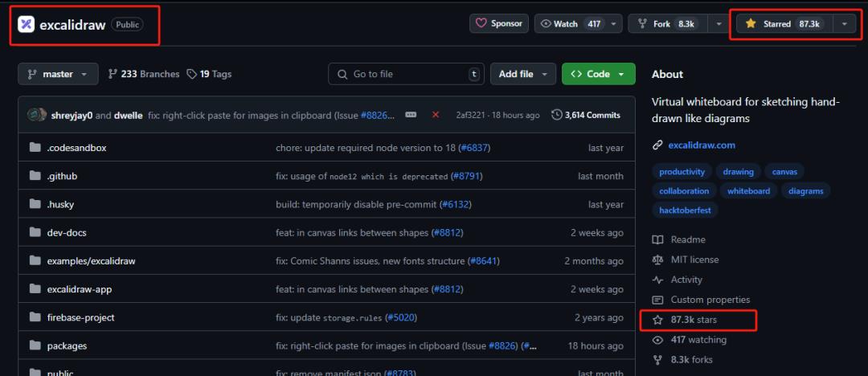Click 'last year' timestamp in .husky row
Screen dimensions: 868x376
click(x=606, y=204)
